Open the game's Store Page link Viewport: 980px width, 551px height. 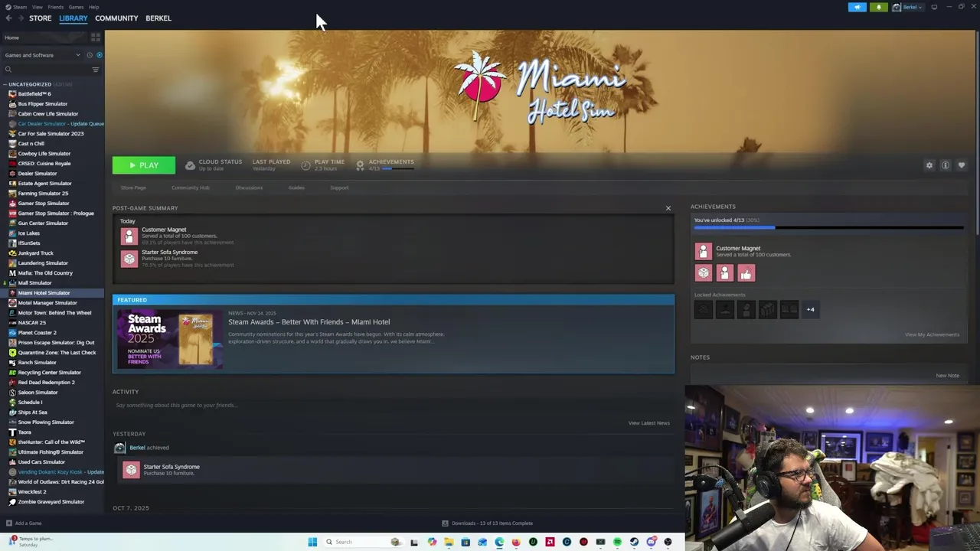point(133,187)
